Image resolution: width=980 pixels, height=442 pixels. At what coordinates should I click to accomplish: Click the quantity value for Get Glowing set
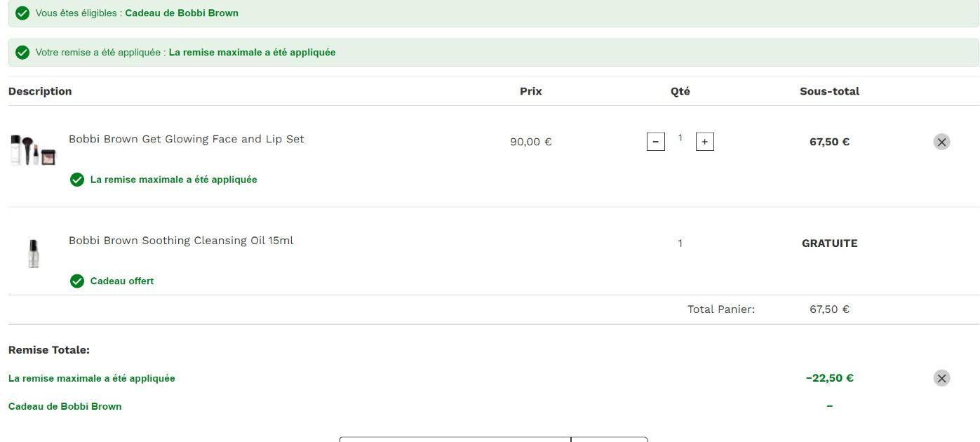coord(680,138)
